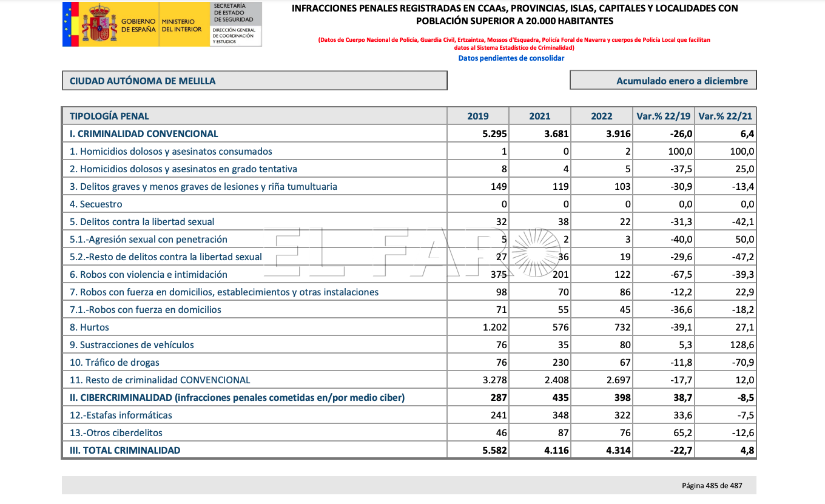
Task: Click the '12.-Estafas informáticas' row label
Action: (x=121, y=415)
